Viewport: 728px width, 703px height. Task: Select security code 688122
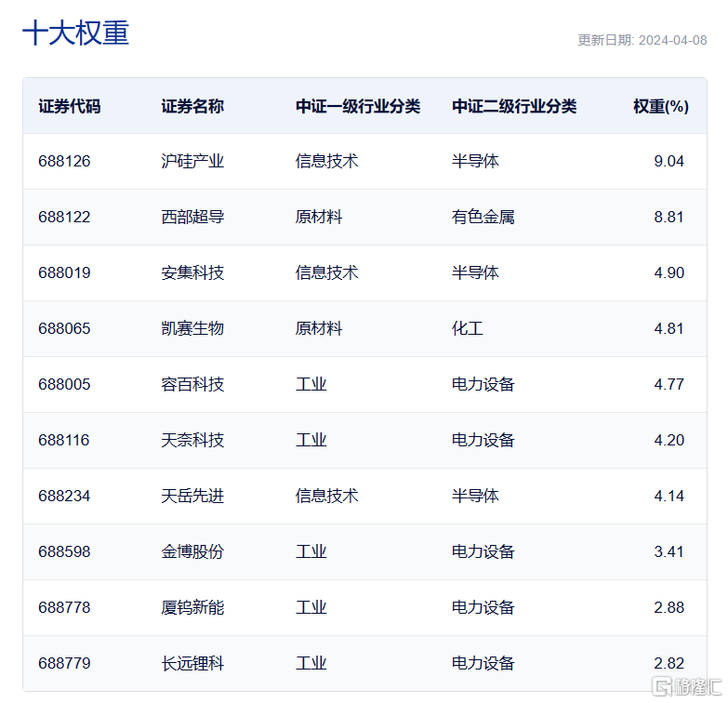point(64,217)
